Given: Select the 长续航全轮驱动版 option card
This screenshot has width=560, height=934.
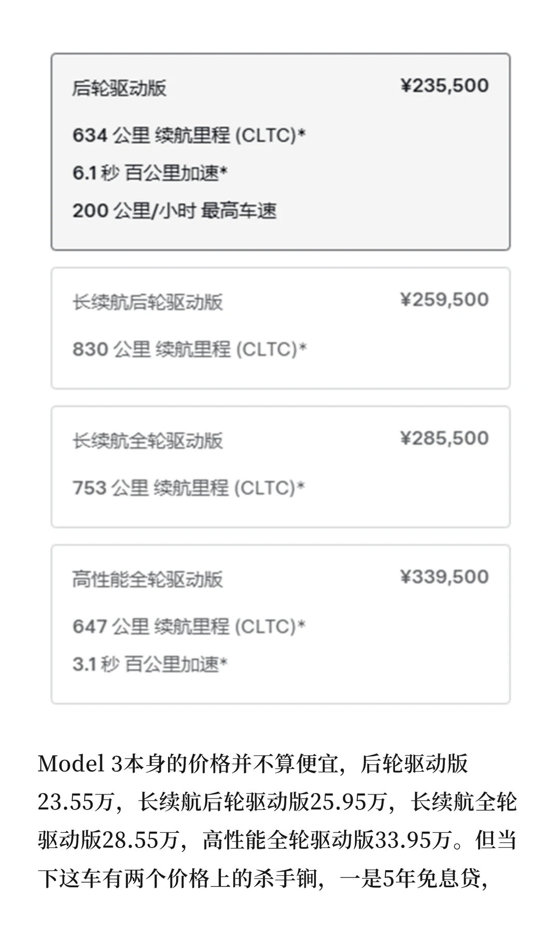Looking at the screenshot, I should point(281,467).
